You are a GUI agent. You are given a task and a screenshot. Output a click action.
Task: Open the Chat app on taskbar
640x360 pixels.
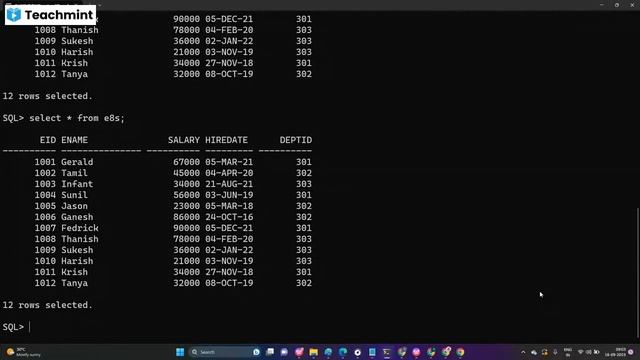tap(284, 352)
